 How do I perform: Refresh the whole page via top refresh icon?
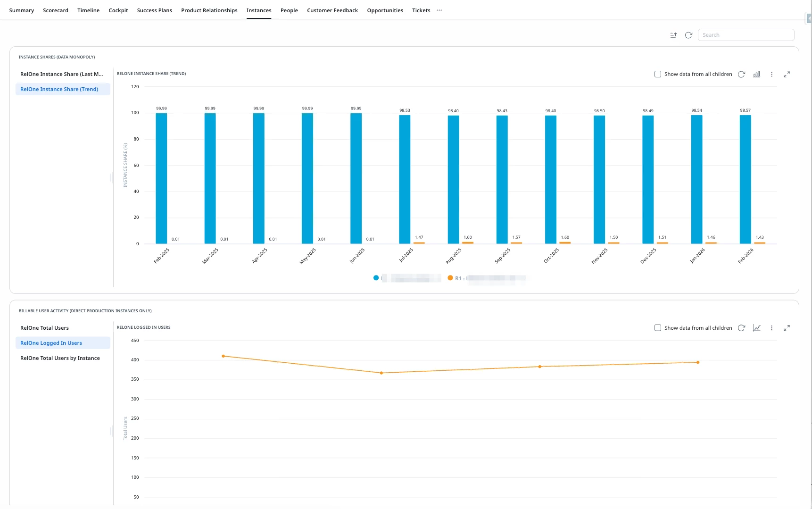[688, 35]
